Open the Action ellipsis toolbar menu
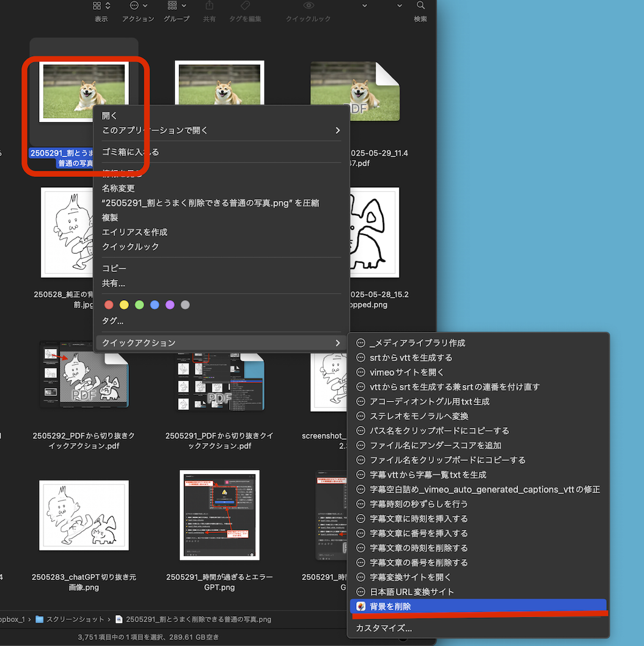 point(138,6)
